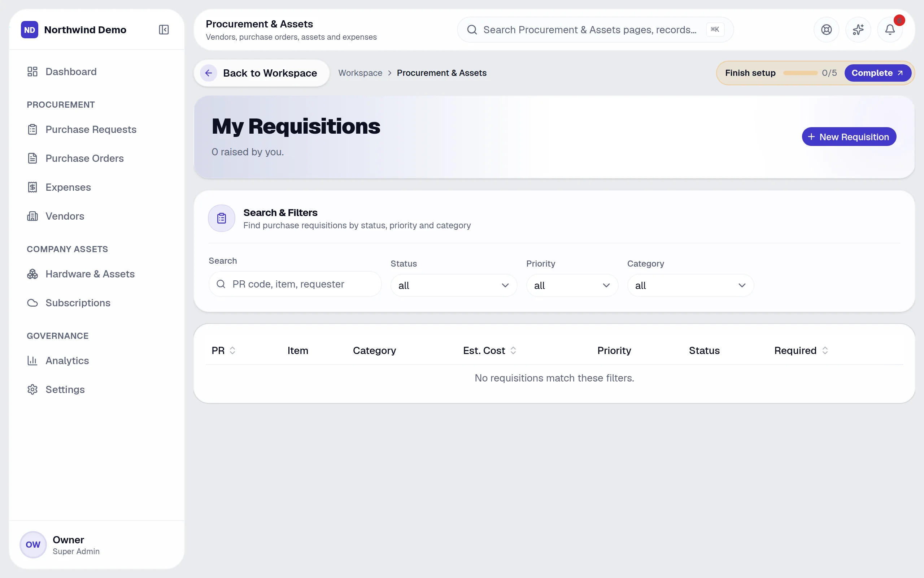Focus the PR code search field

(x=295, y=284)
